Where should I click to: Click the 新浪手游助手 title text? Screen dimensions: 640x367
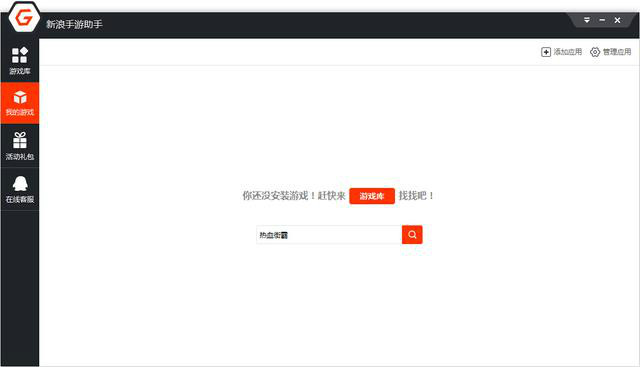pyautogui.click(x=74, y=24)
